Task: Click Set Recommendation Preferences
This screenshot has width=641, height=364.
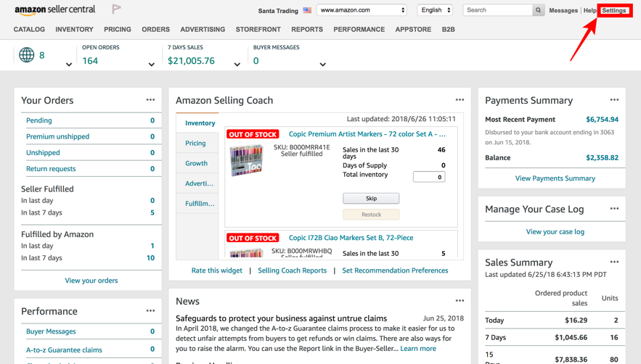Action: click(395, 270)
